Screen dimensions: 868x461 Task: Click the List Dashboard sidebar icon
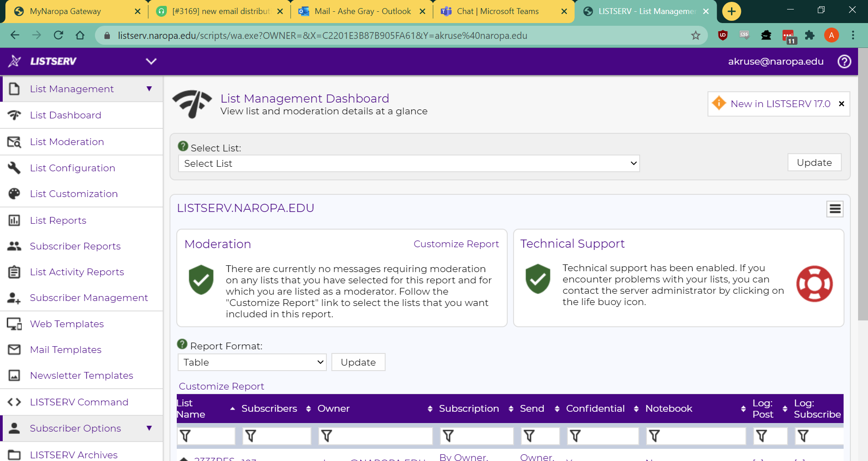pos(14,115)
